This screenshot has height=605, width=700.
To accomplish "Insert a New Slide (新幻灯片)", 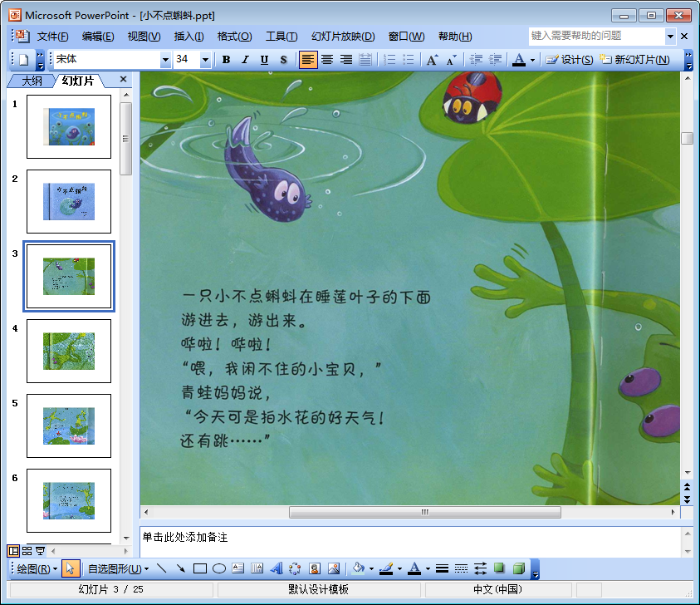I will (634, 60).
